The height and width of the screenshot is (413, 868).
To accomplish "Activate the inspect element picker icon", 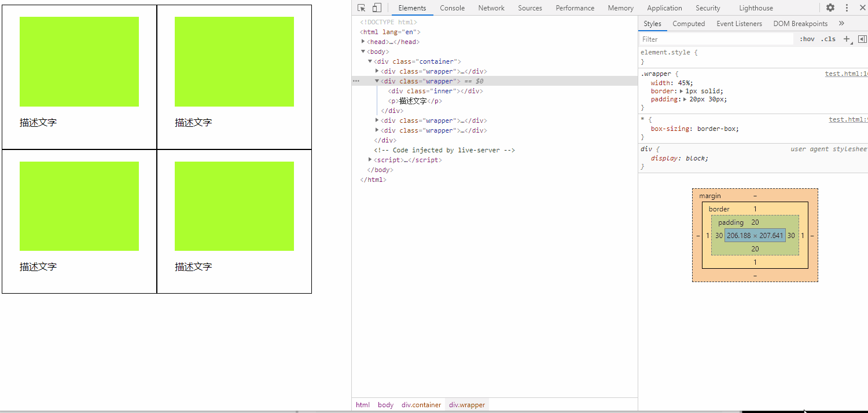I will click(362, 8).
